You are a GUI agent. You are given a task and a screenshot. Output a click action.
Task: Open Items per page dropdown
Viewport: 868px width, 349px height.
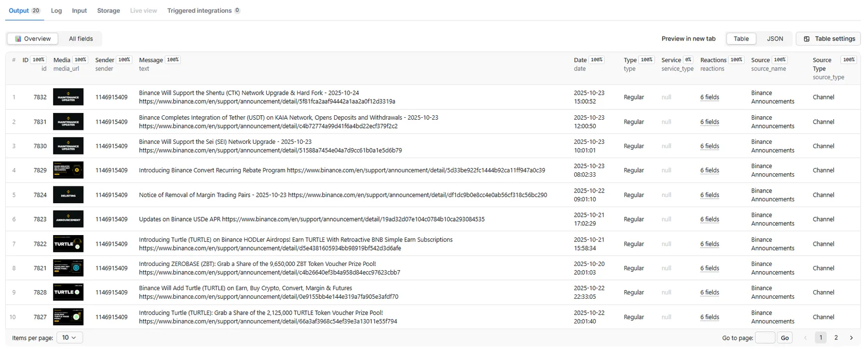pos(69,337)
